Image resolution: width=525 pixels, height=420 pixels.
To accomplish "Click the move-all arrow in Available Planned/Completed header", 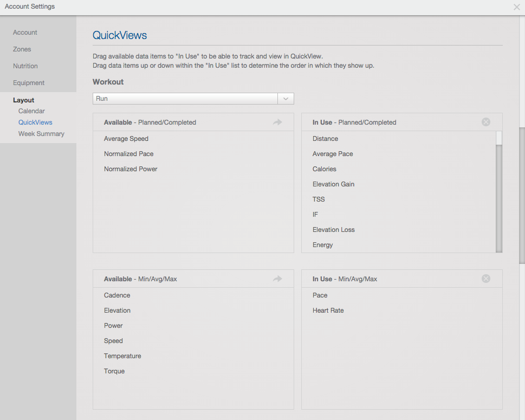I will [x=277, y=122].
